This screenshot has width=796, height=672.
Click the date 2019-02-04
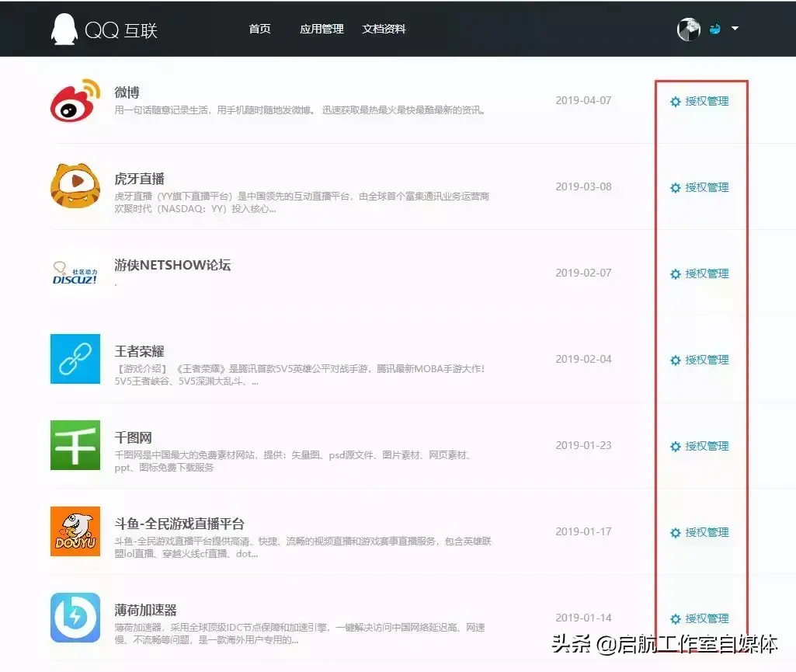pyautogui.click(x=583, y=359)
